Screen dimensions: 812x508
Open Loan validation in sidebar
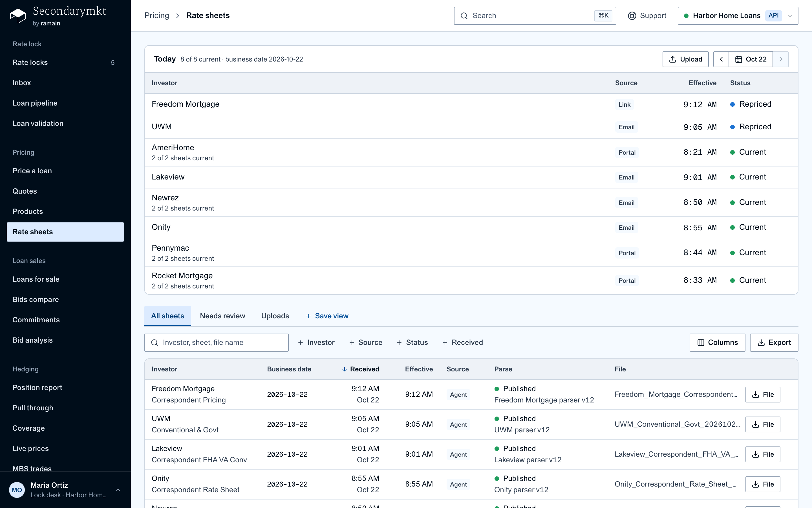pos(65,123)
